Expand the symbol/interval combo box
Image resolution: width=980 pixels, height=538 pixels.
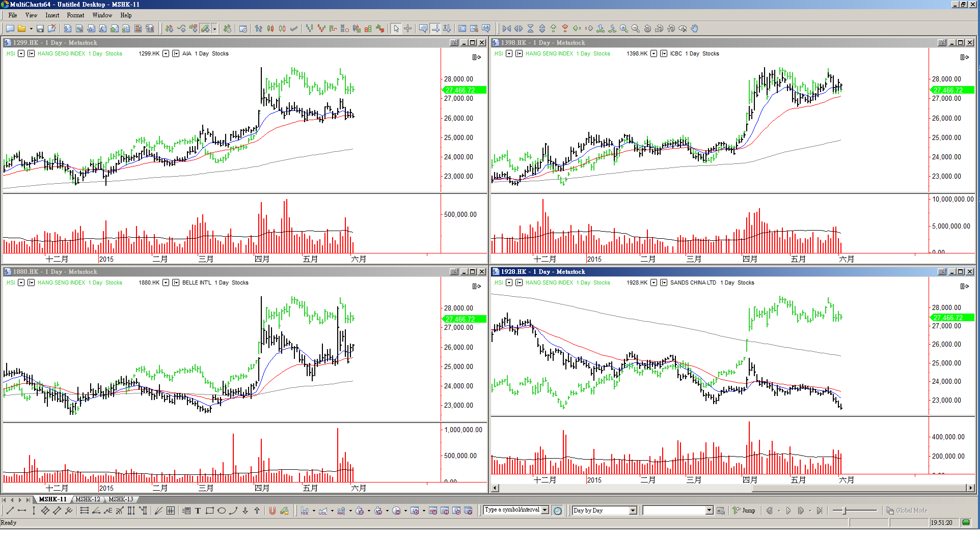click(x=545, y=510)
